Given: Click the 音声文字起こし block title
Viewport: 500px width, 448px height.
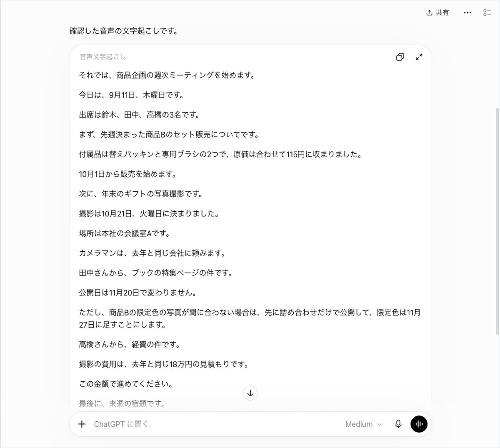Looking at the screenshot, I should point(102,57).
